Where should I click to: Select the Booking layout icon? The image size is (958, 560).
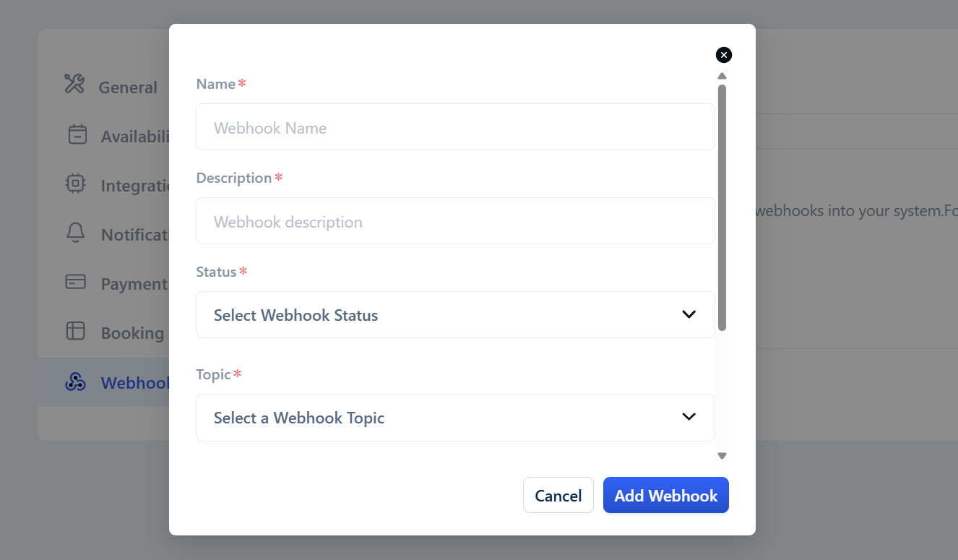click(75, 331)
